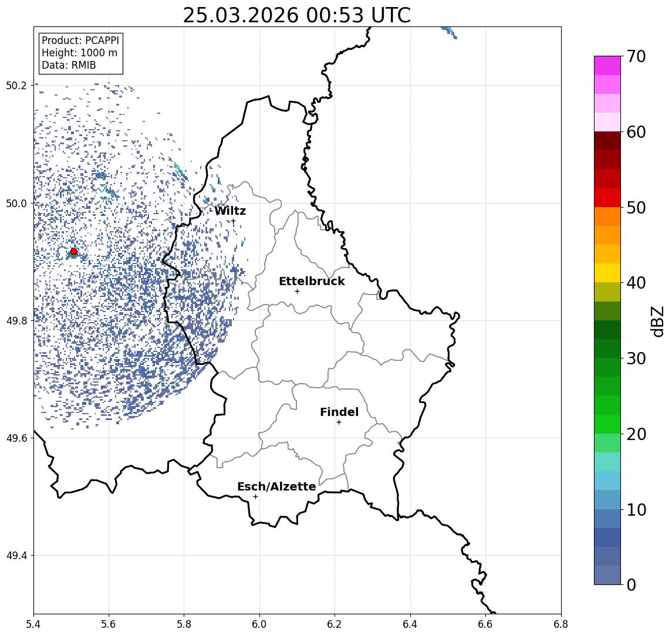The width and height of the screenshot is (672, 636).
Task: Click the magenta 70 dBZ color band
Action: click(607, 66)
